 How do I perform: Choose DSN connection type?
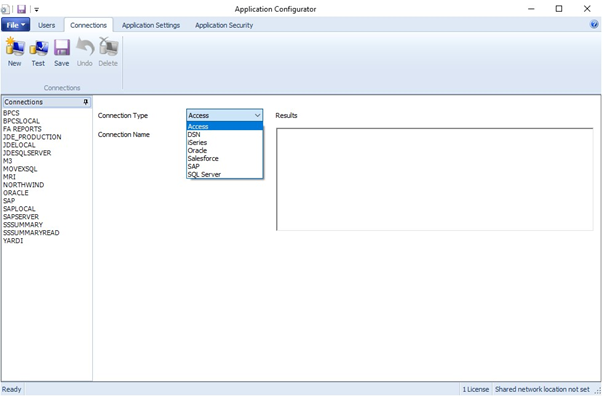click(x=225, y=134)
